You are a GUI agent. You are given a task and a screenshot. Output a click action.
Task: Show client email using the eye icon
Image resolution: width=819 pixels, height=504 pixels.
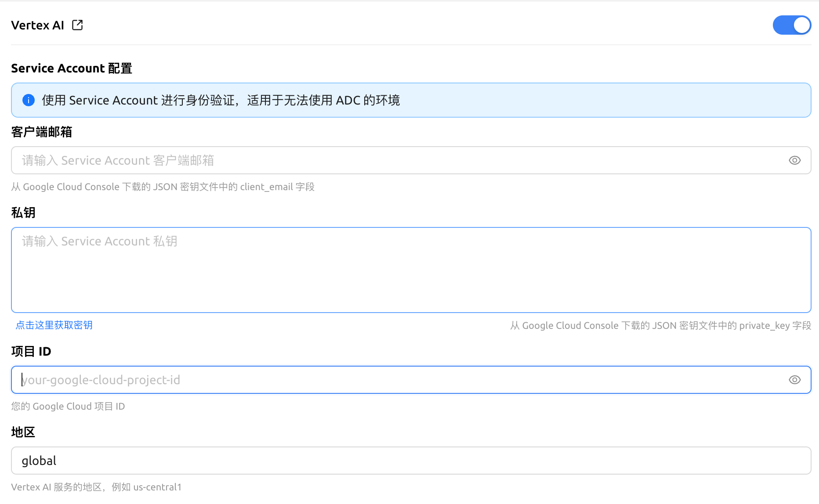[x=794, y=160]
